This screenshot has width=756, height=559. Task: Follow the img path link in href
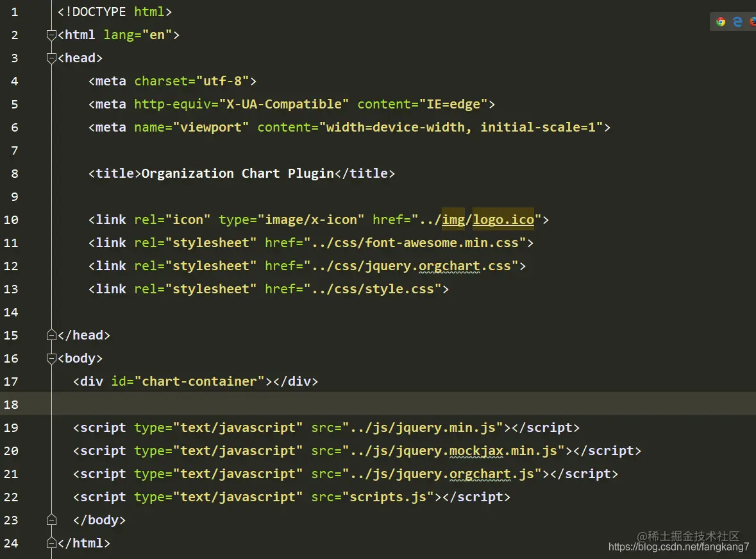click(x=453, y=219)
